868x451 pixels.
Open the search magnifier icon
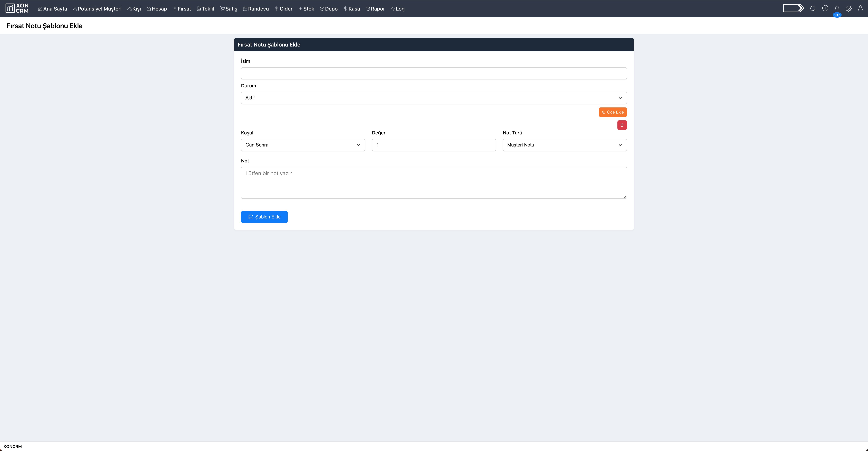(x=813, y=9)
